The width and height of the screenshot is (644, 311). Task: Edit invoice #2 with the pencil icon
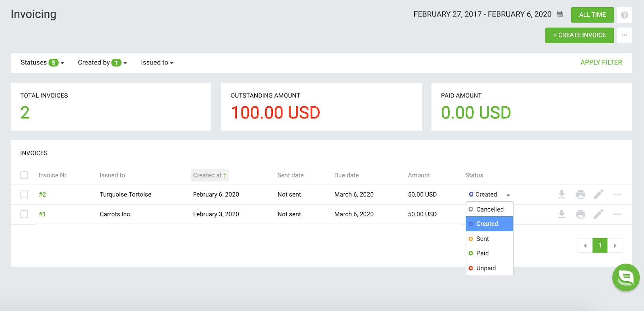point(599,195)
